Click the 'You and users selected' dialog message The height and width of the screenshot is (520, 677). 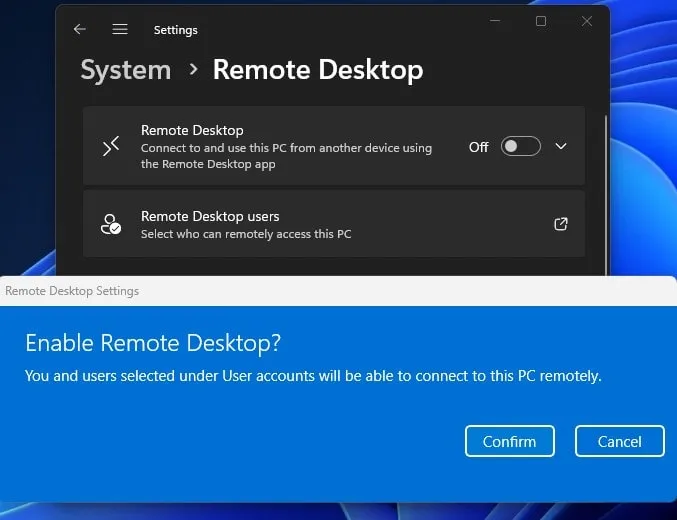pos(313,376)
